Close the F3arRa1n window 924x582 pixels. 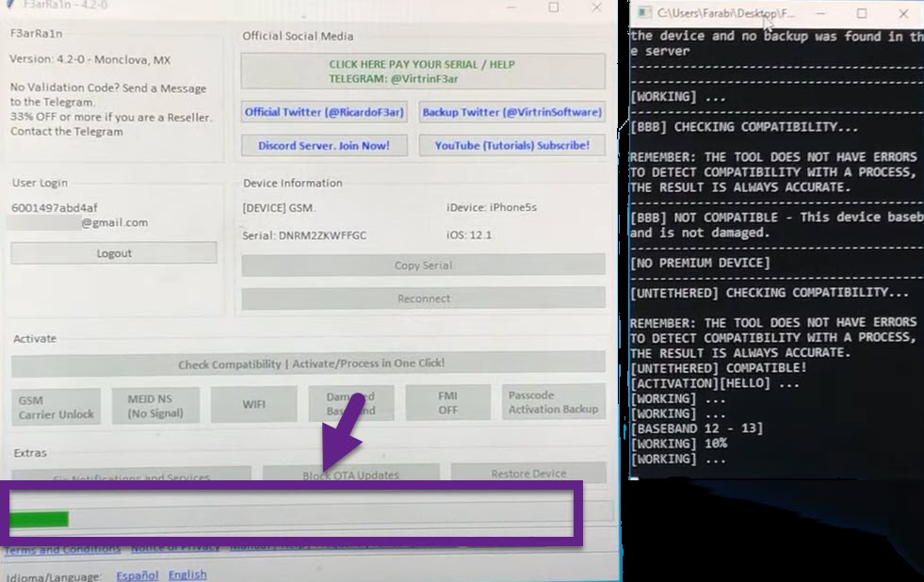[x=596, y=8]
